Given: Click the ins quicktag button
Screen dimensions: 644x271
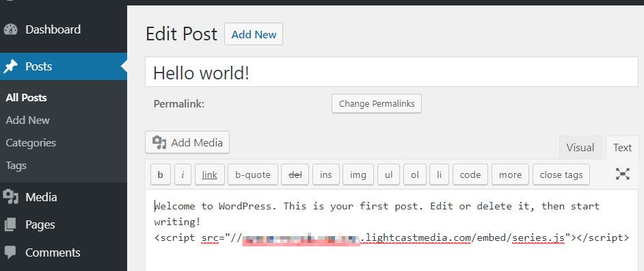Looking at the screenshot, I should pyautogui.click(x=325, y=175).
